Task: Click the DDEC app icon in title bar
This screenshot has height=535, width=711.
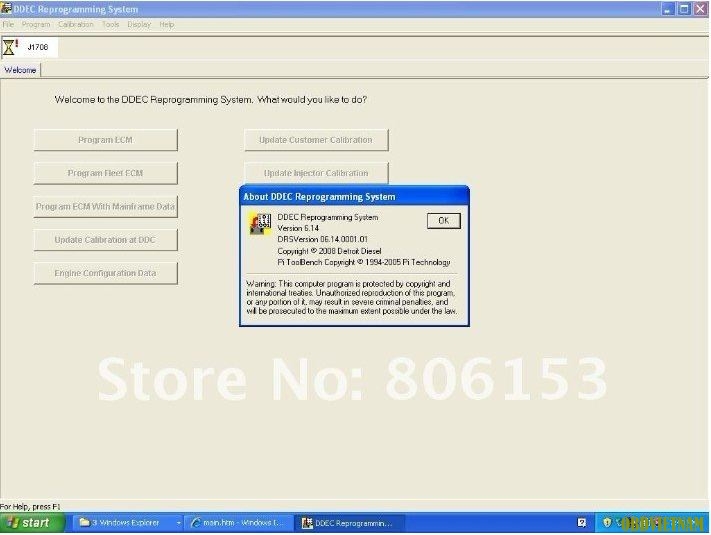Action: click(x=6, y=9)
